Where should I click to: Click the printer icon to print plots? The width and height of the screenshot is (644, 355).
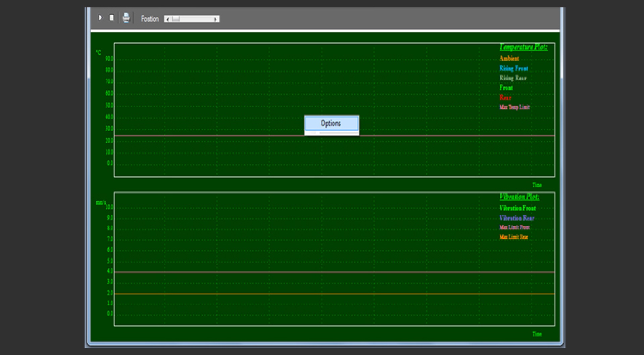tap(126, 18)
